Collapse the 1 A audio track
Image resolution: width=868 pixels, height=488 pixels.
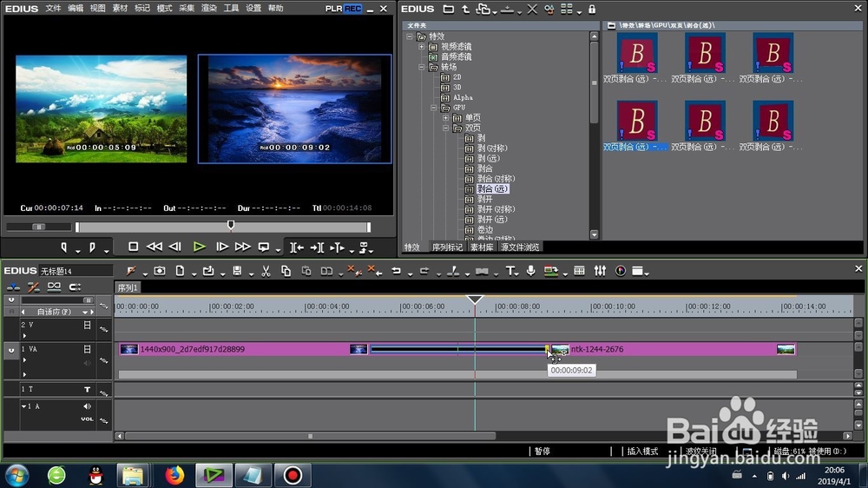[x=23, y=406]
